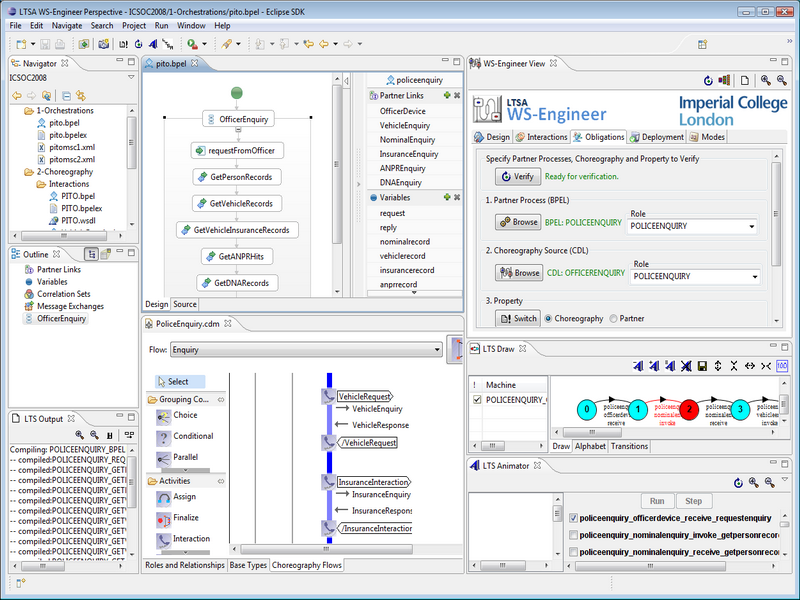The height and width of the screenshot is (600, 800).
Task: Click the refresh icon in LTS Animator toolbar
Action: click(738, 482)
